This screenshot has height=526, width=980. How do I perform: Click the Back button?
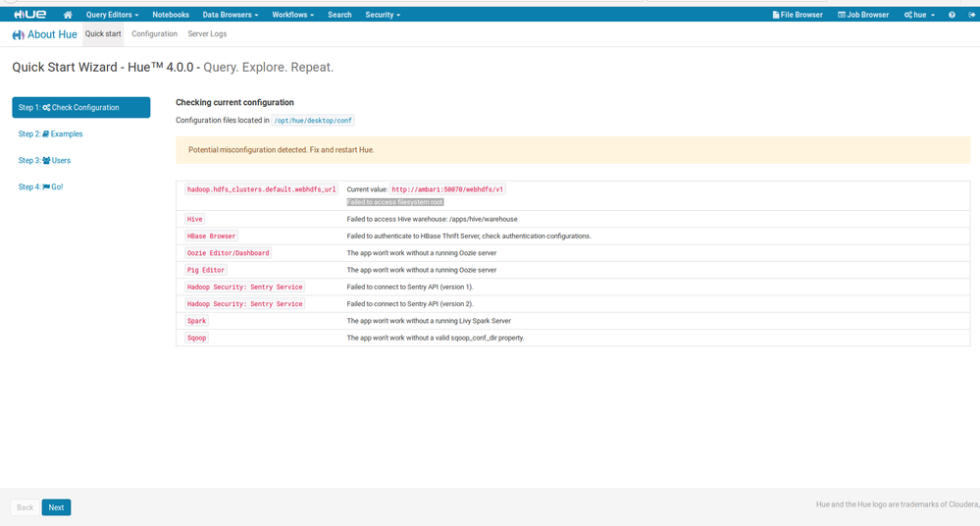pos(25,507)
